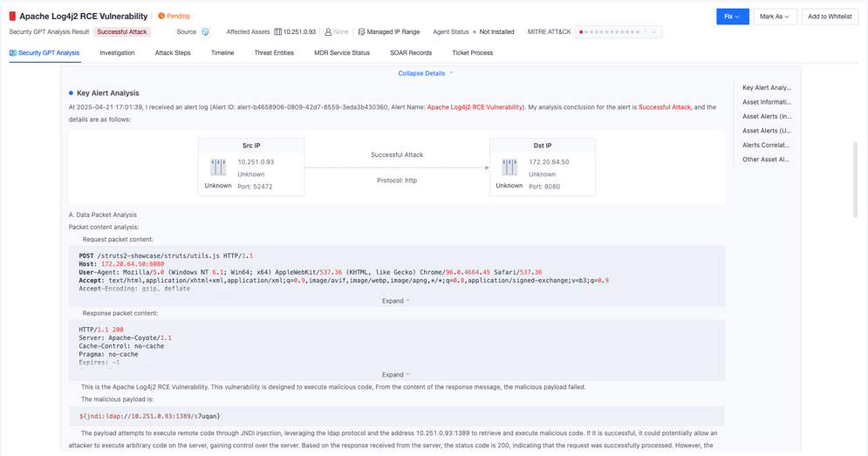The width and height of the screenshot is (868, 456).
Task: Click the HTTP/1.1 200 response line
Action: pyautogui.click(x=101, y=330)
